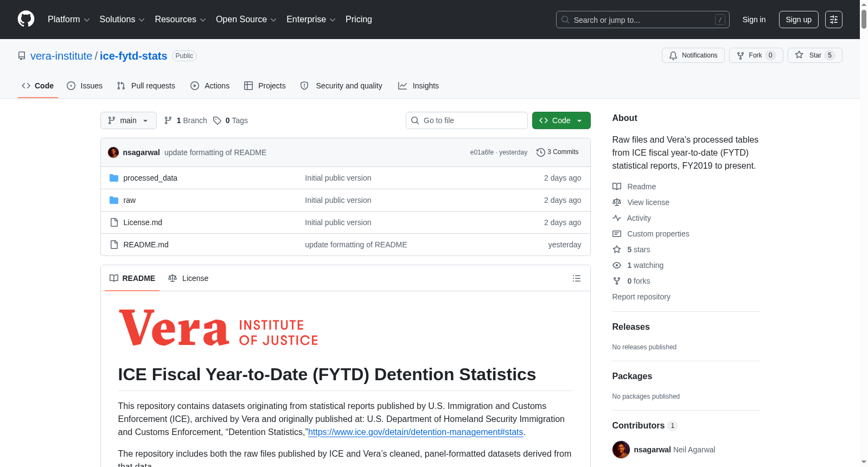Click the tag icon beside Tags
Viewport: 868px width, 467px height.
click(217, 120)
